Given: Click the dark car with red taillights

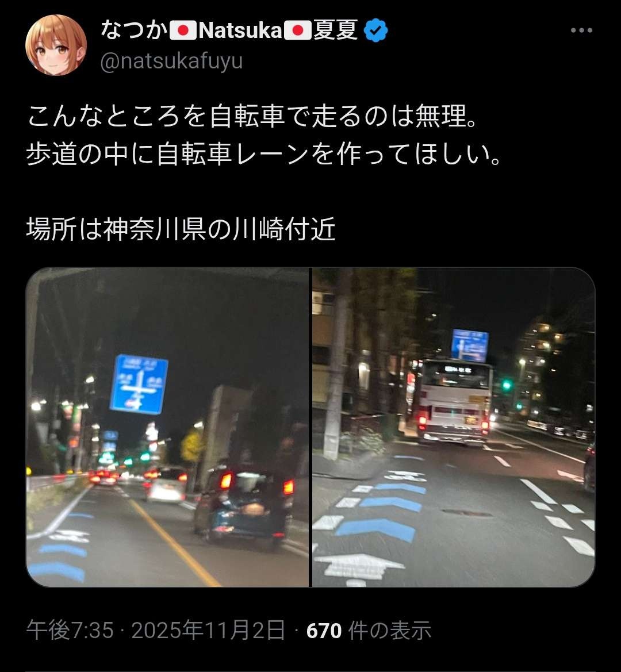Looking at the screenshot, I should pos(245,504).
